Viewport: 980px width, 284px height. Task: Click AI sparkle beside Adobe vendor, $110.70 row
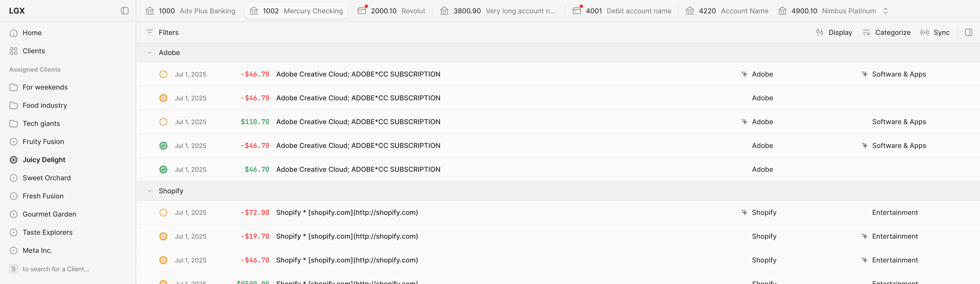[x=745, y=122]
